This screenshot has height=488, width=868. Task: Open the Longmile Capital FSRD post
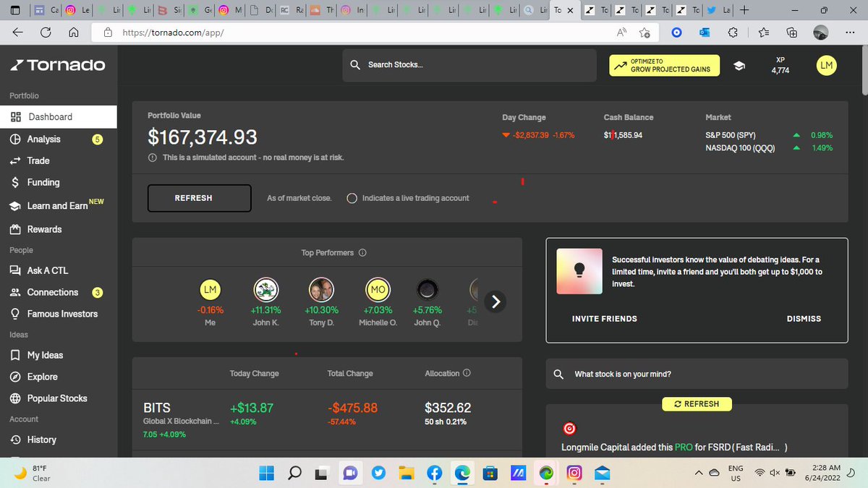(674, 448)
